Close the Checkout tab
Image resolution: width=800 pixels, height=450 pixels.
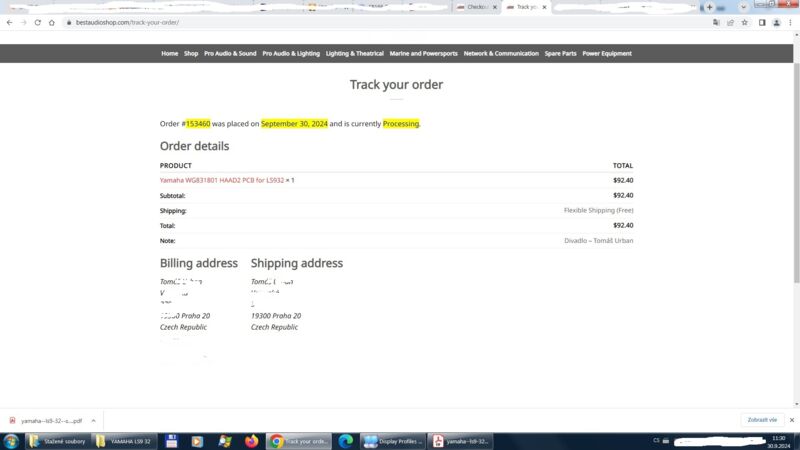click(494, 7)
